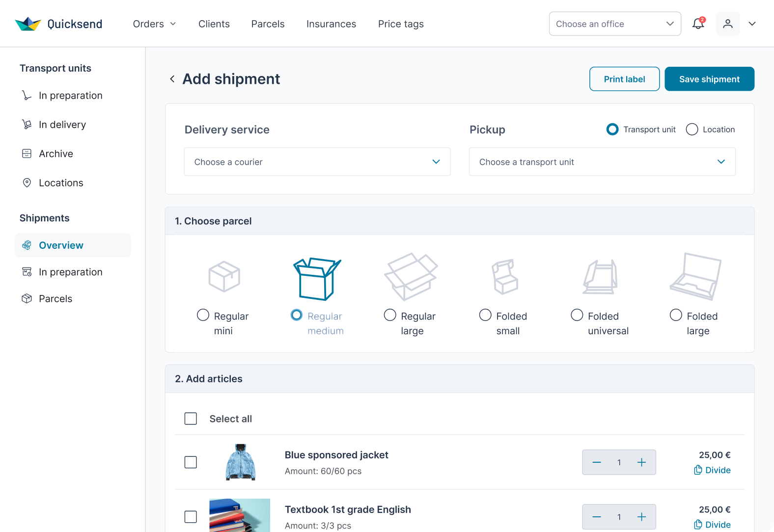Click the Save shipment button

709,79
